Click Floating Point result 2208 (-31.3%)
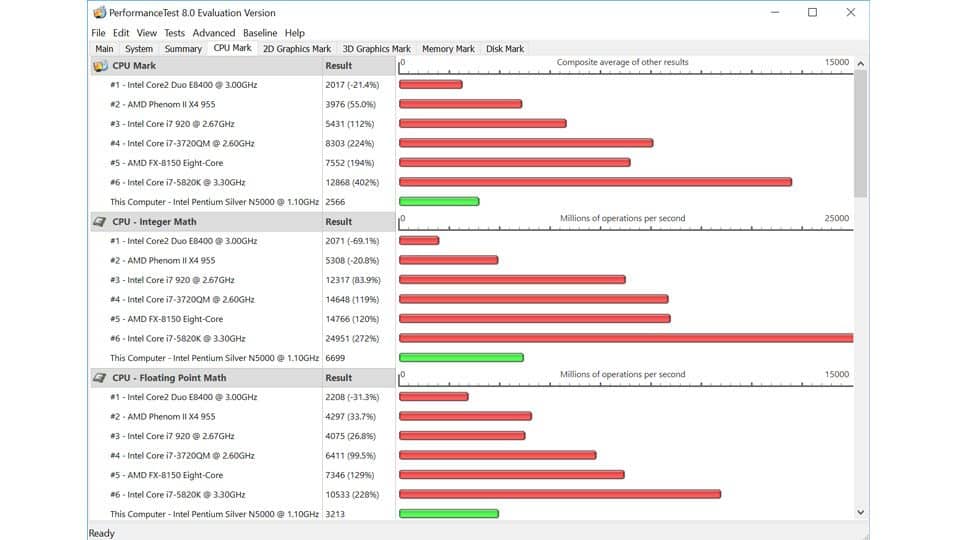 (x=352, y=397)
